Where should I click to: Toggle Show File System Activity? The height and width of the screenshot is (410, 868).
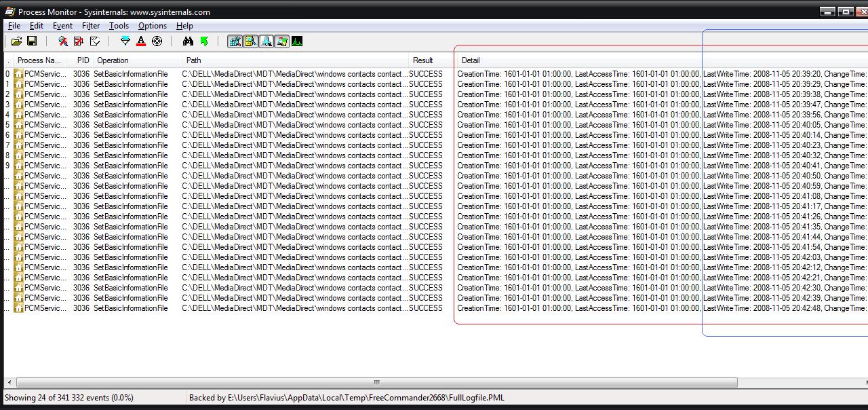pos(251,41)
